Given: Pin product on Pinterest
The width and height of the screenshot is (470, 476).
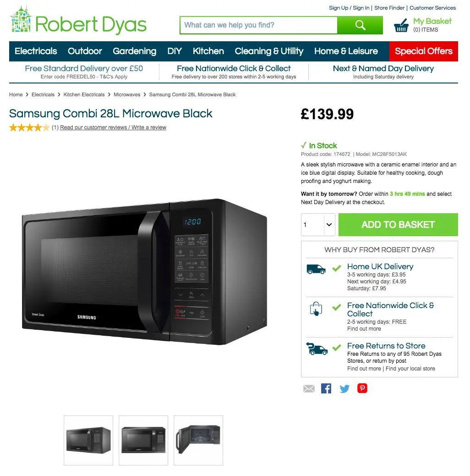Looking at the screenshot, I should coord(362,388).
